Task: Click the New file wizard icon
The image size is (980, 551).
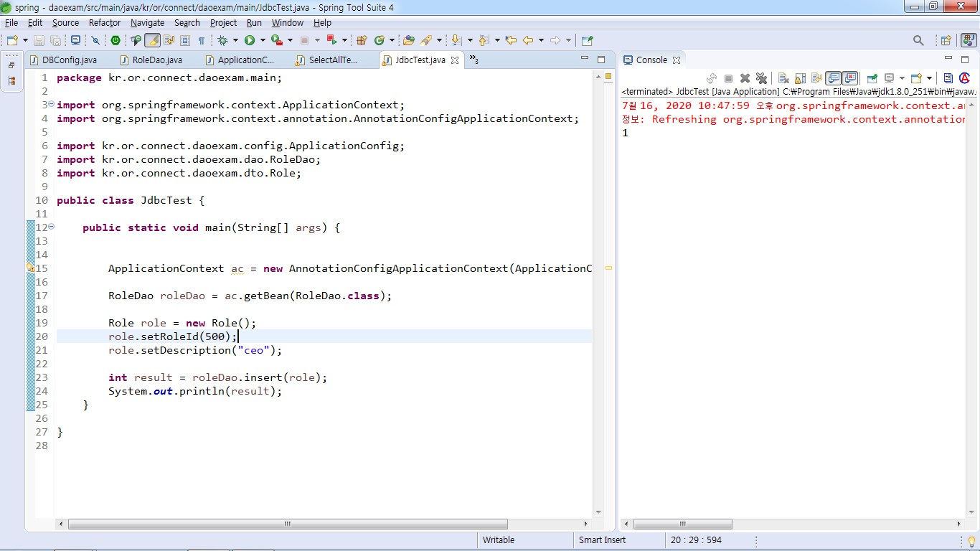Action: [x=11, y=40]
